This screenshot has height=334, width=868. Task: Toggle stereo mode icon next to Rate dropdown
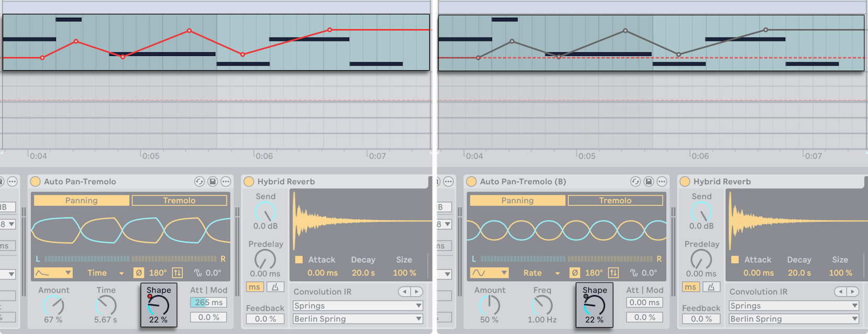click(x=613, y=273)
